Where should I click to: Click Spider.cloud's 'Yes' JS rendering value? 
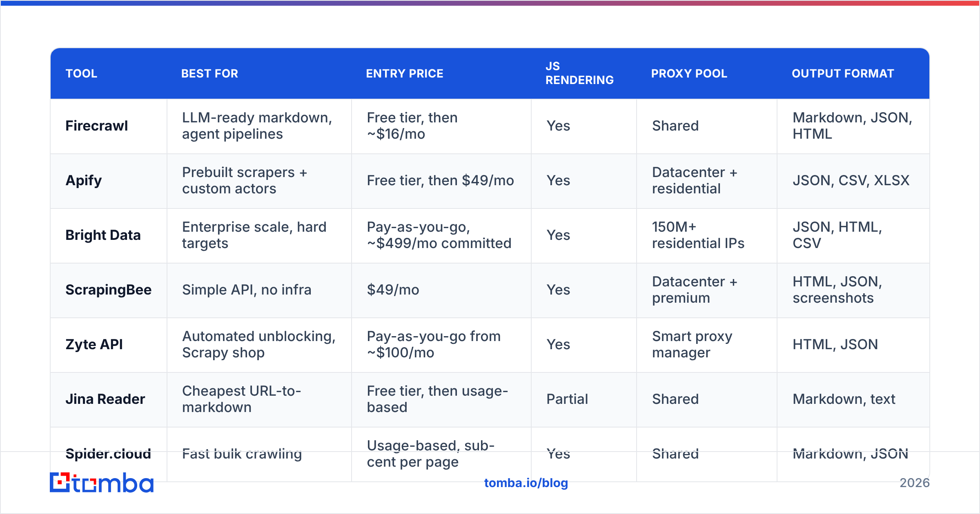coord(558,454)
